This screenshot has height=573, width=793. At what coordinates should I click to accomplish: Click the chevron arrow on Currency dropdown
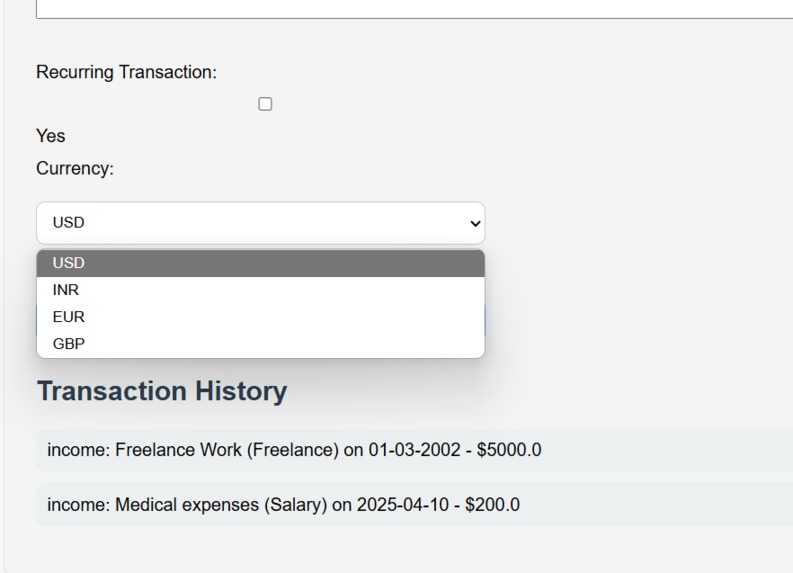475,223
